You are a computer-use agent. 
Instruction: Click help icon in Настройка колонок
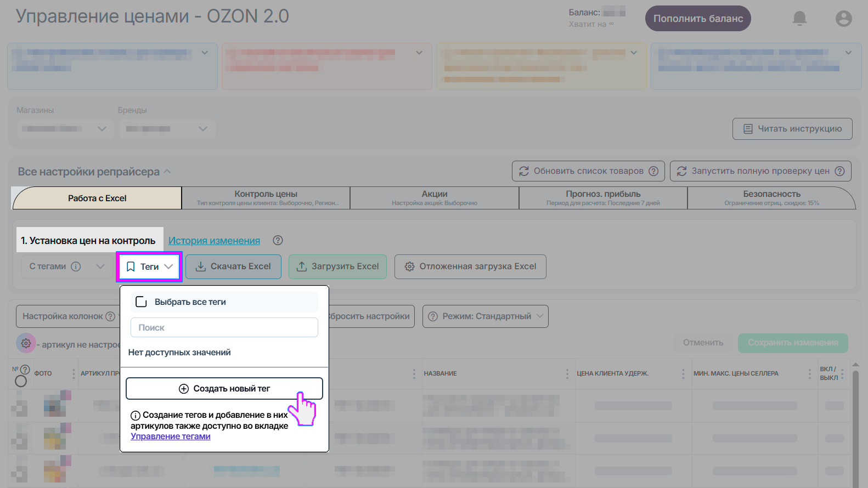point(110,316)
